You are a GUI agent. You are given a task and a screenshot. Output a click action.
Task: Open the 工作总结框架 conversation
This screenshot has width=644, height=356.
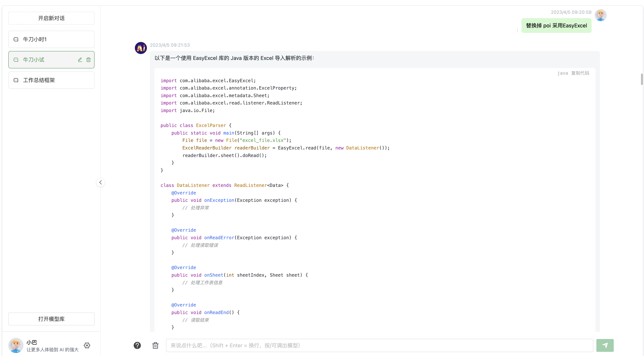click(x=51, y=80)
